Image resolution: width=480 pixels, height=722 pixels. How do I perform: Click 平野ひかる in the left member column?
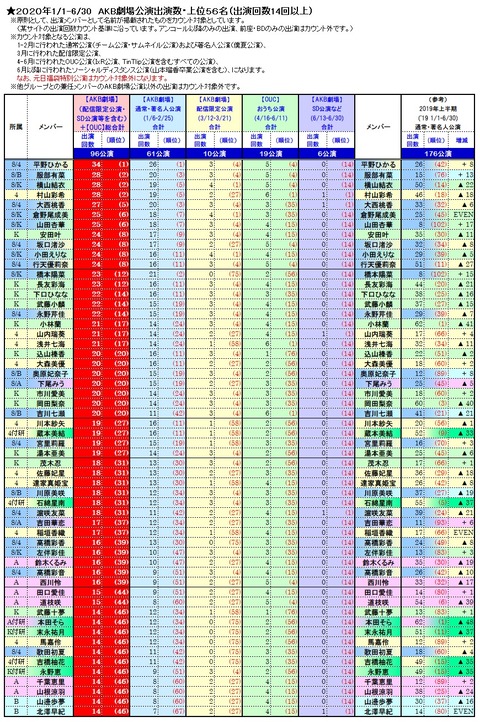(x=50, y=165)
